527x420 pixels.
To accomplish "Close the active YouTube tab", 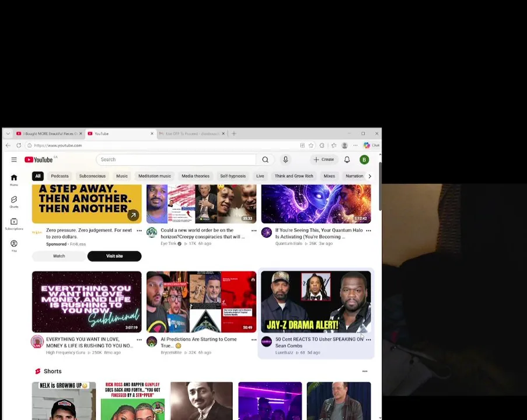I will tap(152, 134).
